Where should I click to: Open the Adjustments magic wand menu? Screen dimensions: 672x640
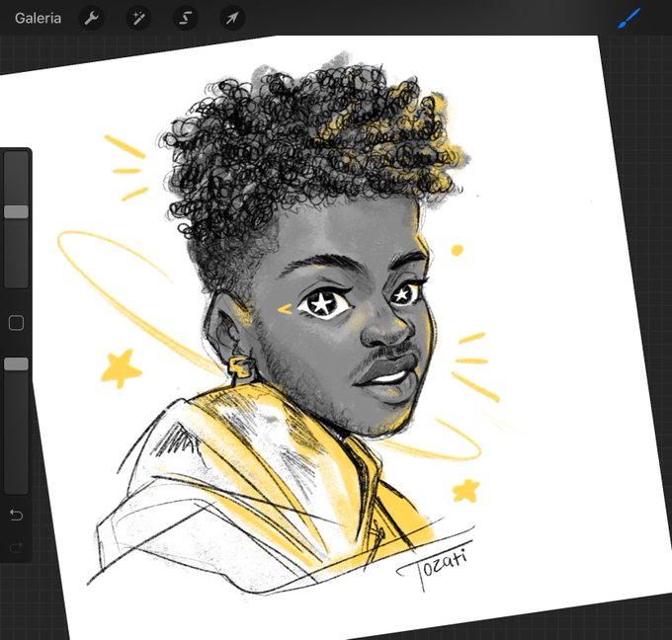[138, 18]
